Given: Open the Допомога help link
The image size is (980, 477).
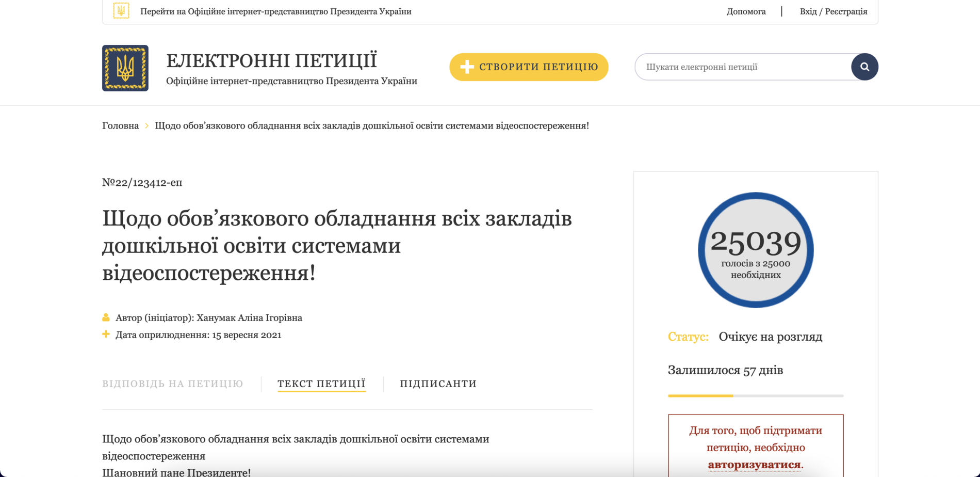Looking at the screenshot, I should 746,11.
